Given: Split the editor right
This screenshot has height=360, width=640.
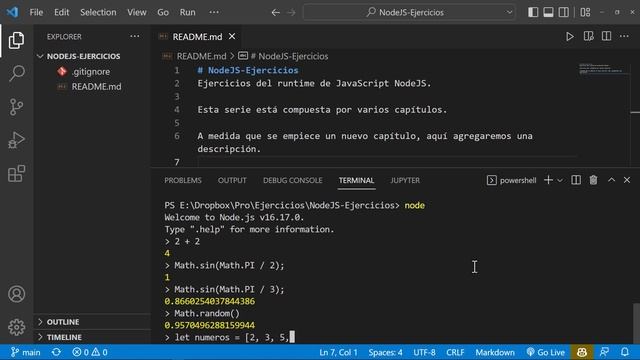Looking at the screenshot, I should click(x=607, y=37).
